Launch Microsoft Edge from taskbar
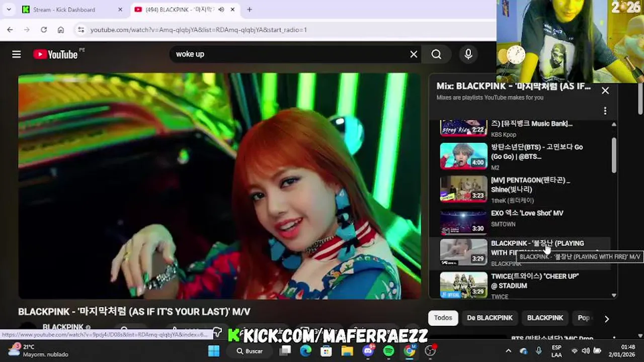 [306, 351]
